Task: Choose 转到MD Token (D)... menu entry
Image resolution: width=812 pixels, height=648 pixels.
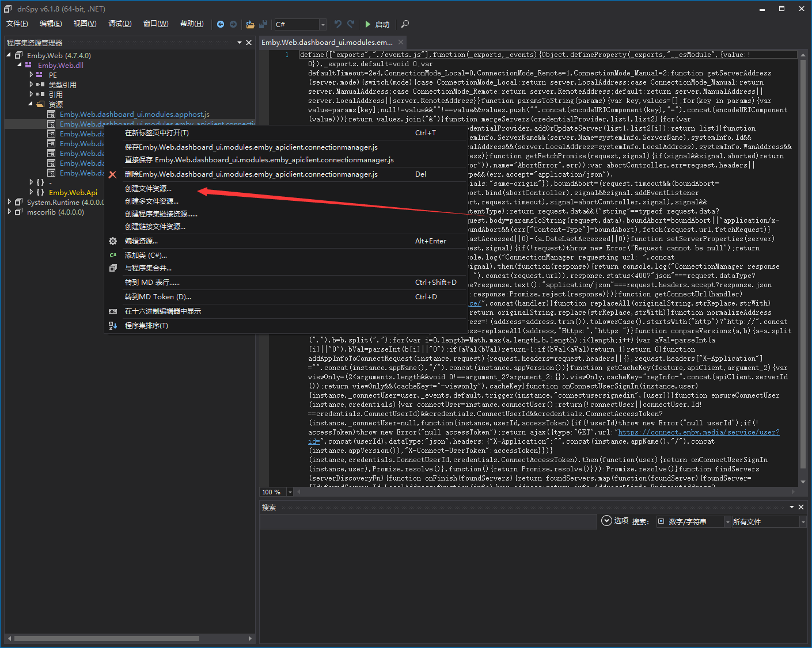Action: click(286, 297)
